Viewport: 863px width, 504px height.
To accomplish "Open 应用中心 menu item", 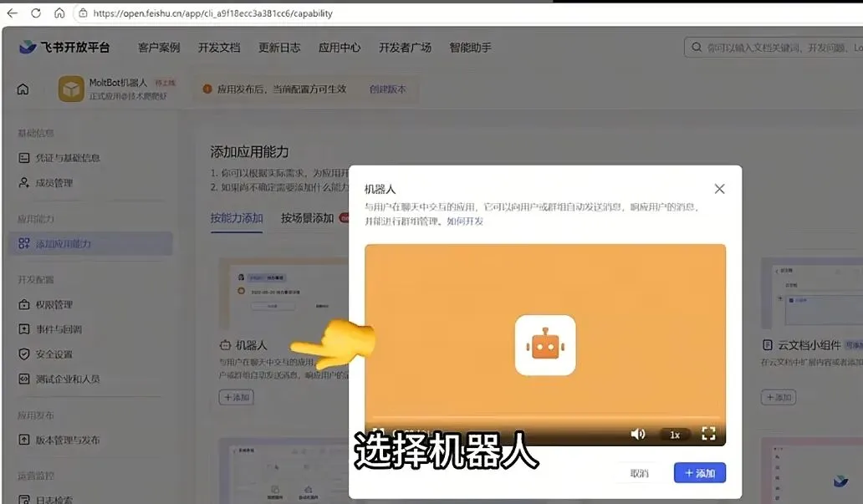I will 340,48.
